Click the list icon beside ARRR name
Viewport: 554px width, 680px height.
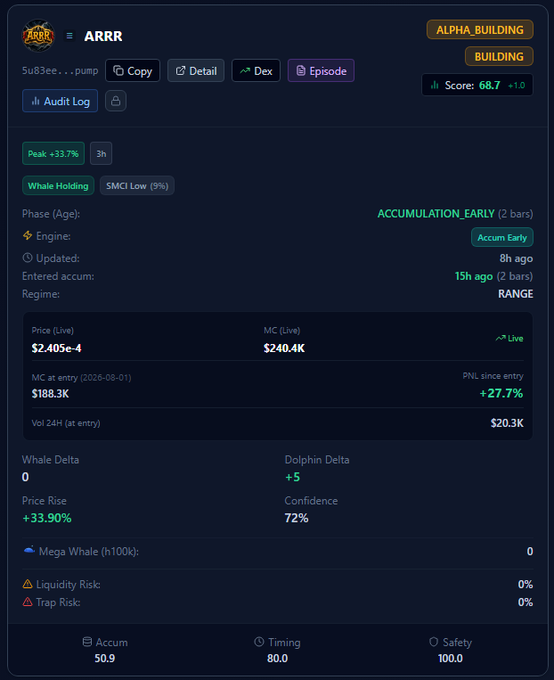click(69, 36)
